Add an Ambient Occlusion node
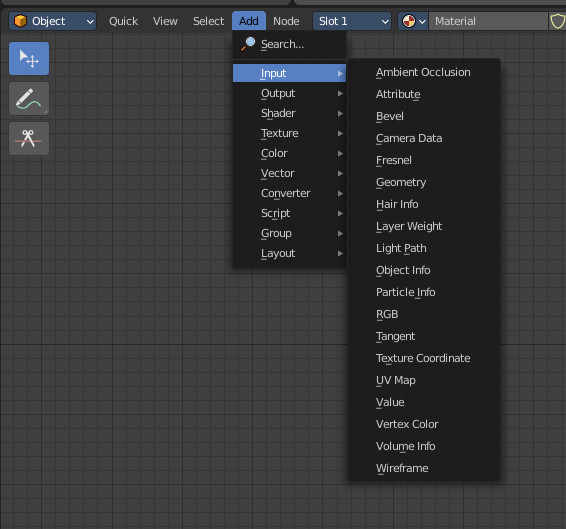Viewport: 566px width, 529px height. pyautogui.click(x=424, y=72)
